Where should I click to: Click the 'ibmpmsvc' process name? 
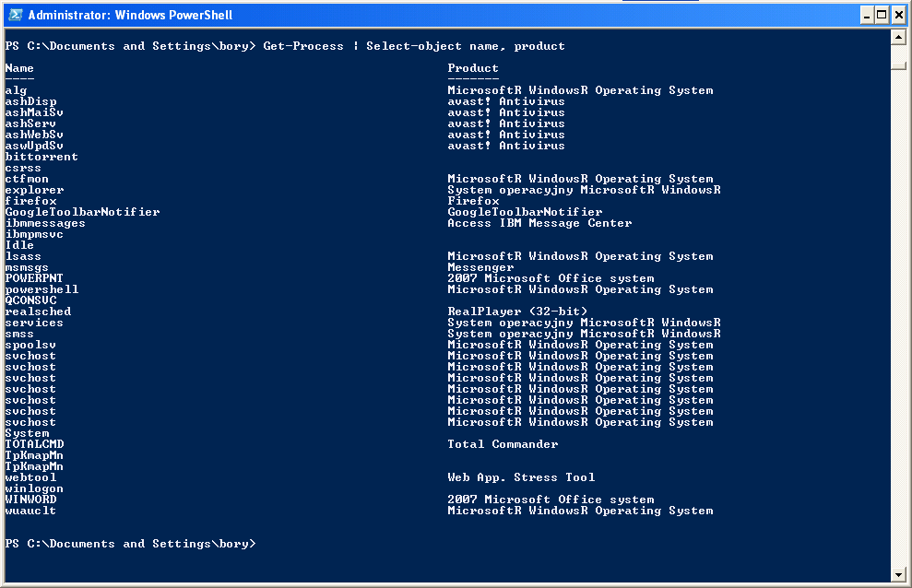click(x=34, y=234)
